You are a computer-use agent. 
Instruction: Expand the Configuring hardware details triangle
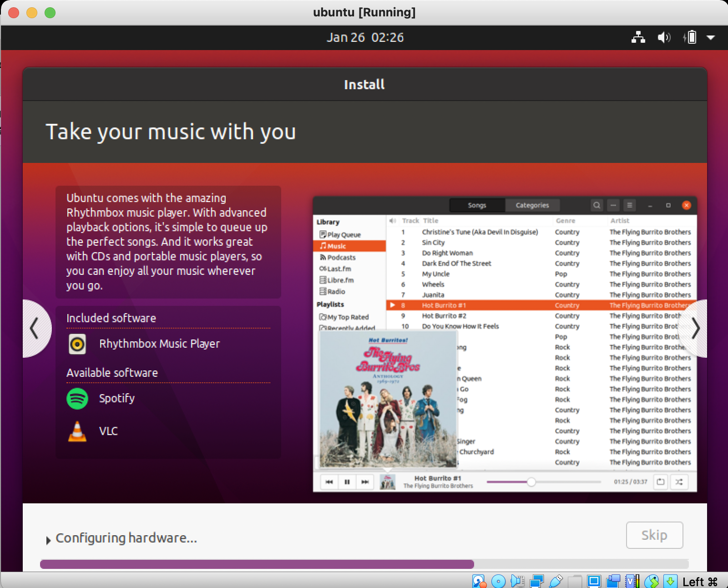point(48,540)
